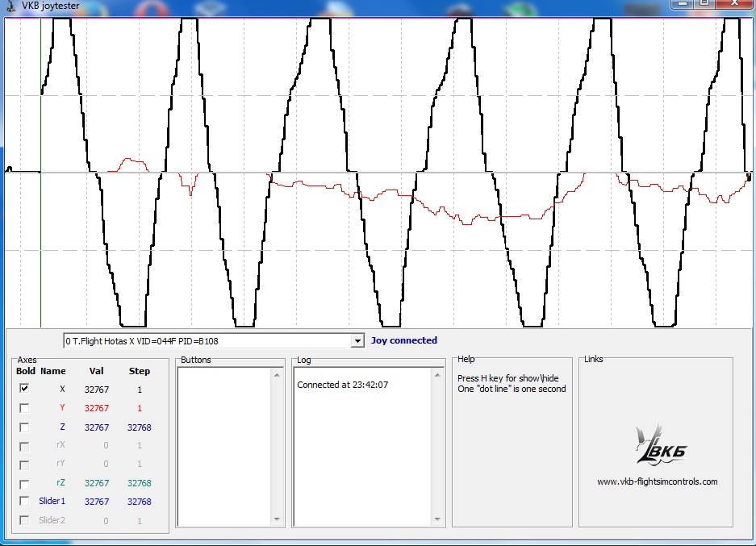Toggle the Slider1 Bold checkbox
This screenshot has width=756, height=546.
(x=24, y=502)
